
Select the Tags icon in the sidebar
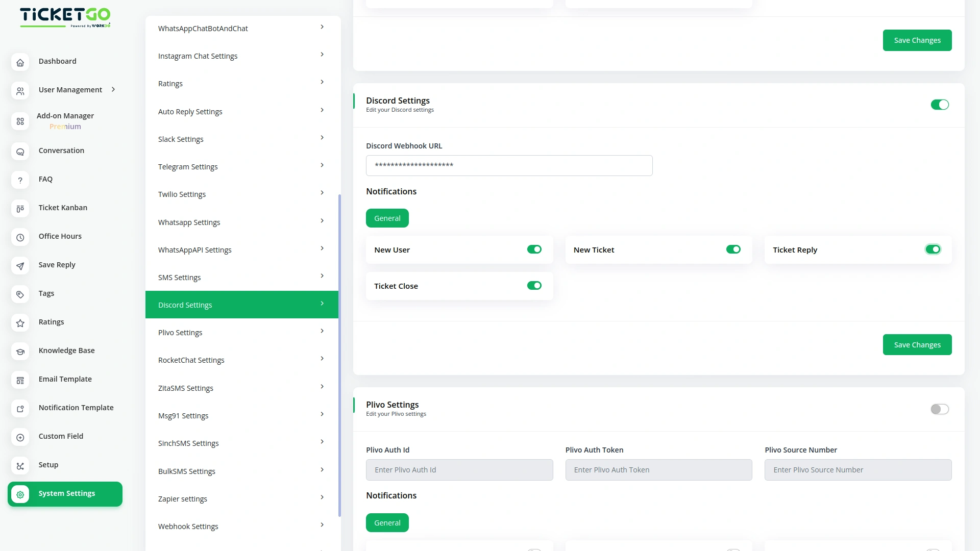(20, 294)
